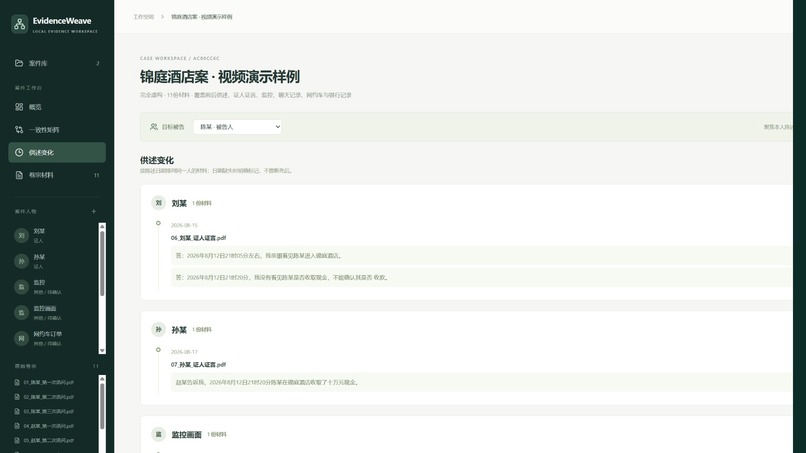This screenshot has height=453, width=806.
Task: Click the timeline dot for 2026-08-17
Action: click(158, 350)
